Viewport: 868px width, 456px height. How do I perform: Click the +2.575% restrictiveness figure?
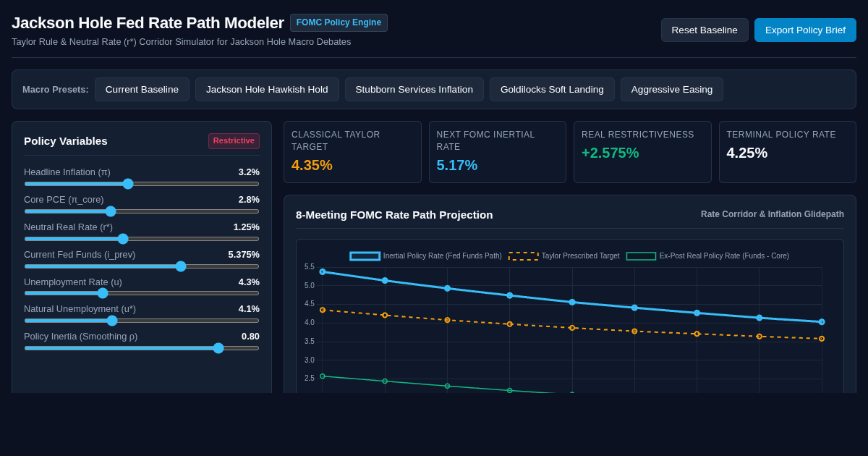pos(610,153)
